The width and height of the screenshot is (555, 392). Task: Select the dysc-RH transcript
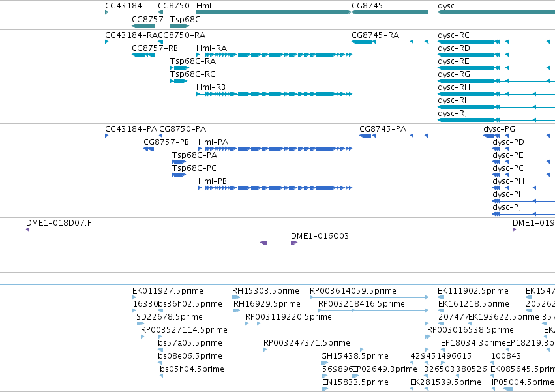point(496,94)
